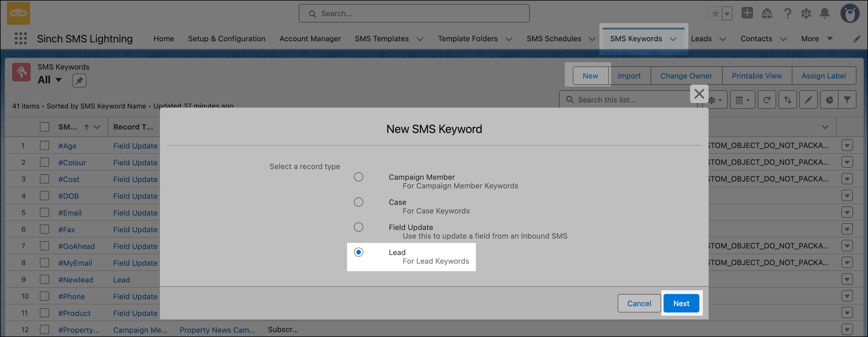This screenshot has width=868, height=337.
Task: Show the charts panel icon
Action: pos(829,100)
